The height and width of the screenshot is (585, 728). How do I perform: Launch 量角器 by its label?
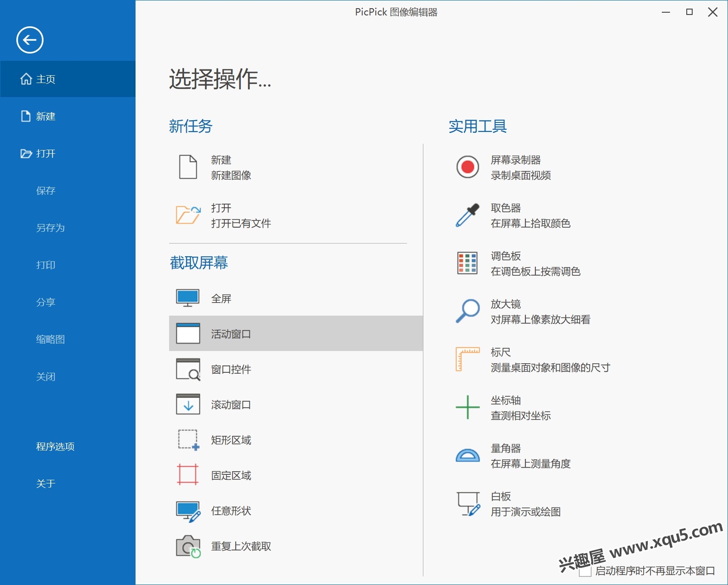506,448
